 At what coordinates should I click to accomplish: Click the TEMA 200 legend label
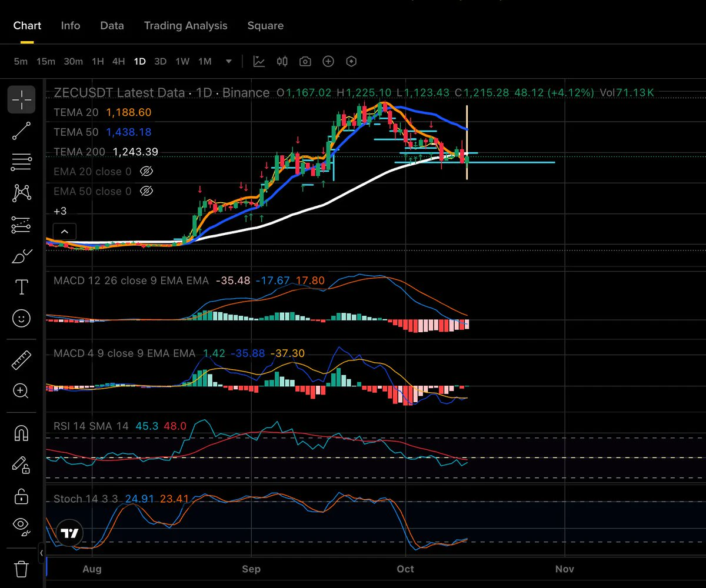coord(79,152)
